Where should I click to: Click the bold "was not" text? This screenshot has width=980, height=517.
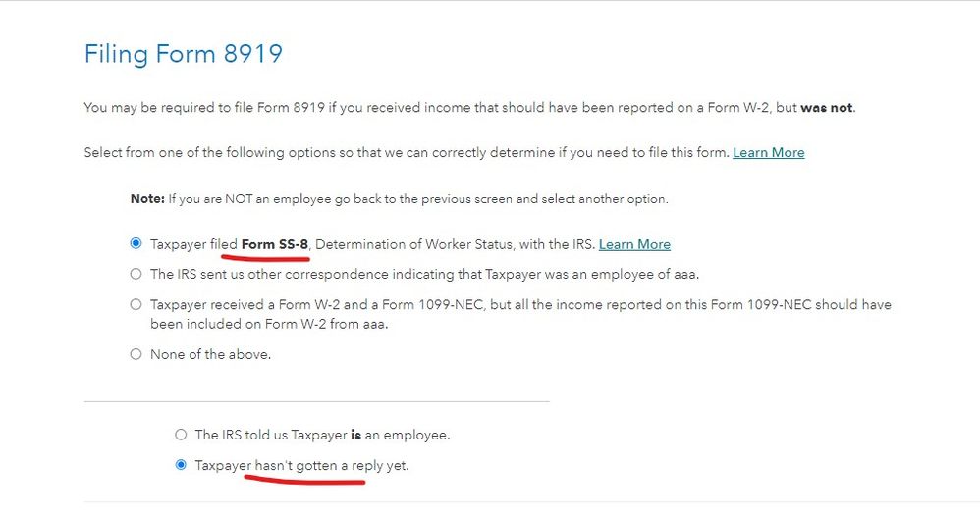tap(826, 107)
